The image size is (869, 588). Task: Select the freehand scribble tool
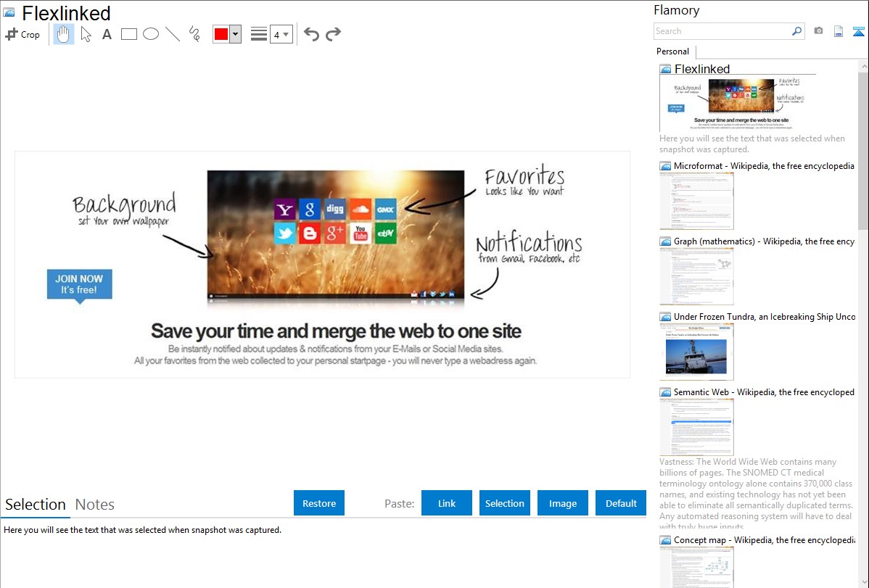point(194,34)
